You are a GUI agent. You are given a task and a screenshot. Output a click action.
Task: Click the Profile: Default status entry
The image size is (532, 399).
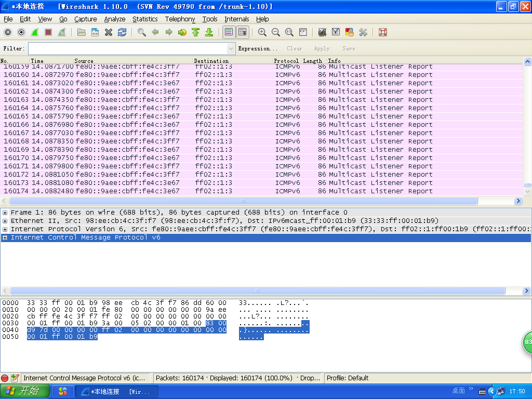(x=348, y=378)
